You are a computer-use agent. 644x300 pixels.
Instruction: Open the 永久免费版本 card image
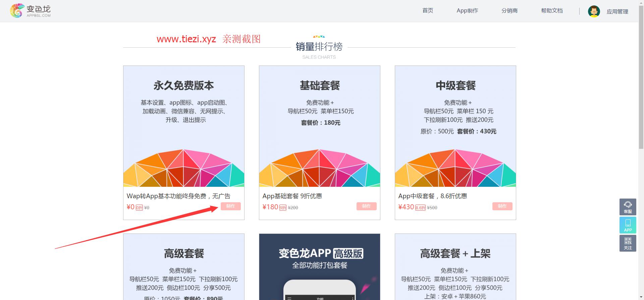tap(184, 126)
